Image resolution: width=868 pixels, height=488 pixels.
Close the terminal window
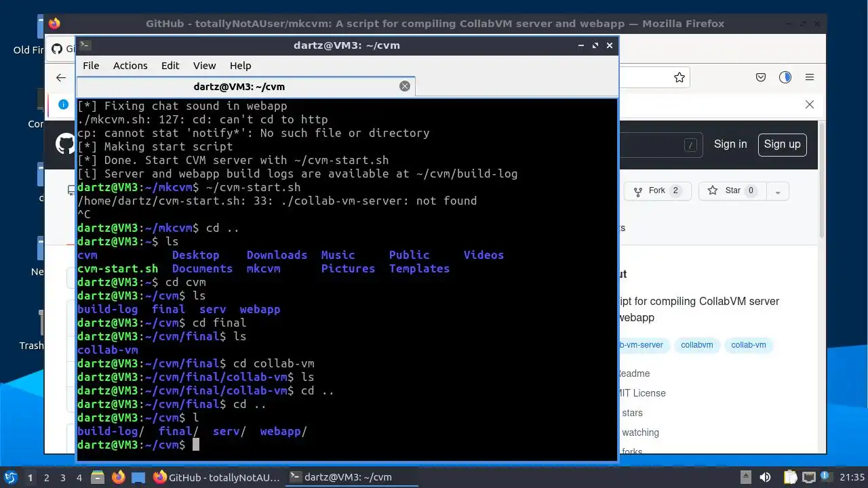pyautogui.click(x=610, y=45)
